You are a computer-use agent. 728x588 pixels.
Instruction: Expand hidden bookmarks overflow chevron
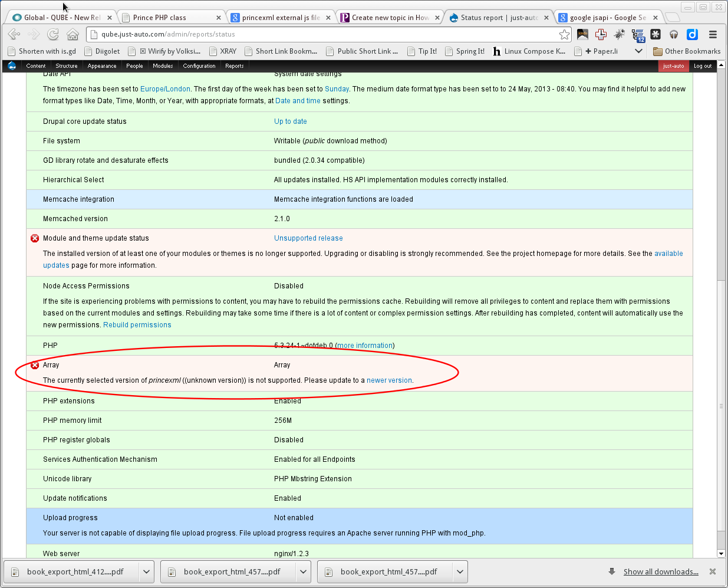click(x=638, y=51)
